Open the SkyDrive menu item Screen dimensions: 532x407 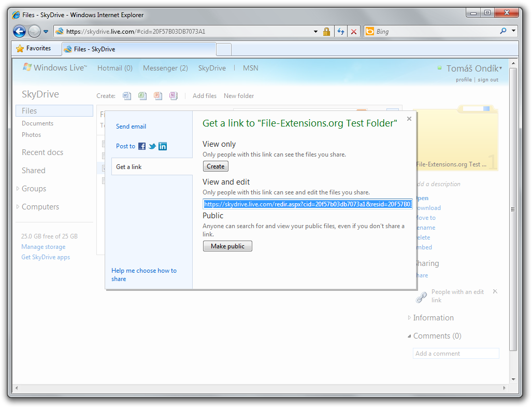(211, 68)
